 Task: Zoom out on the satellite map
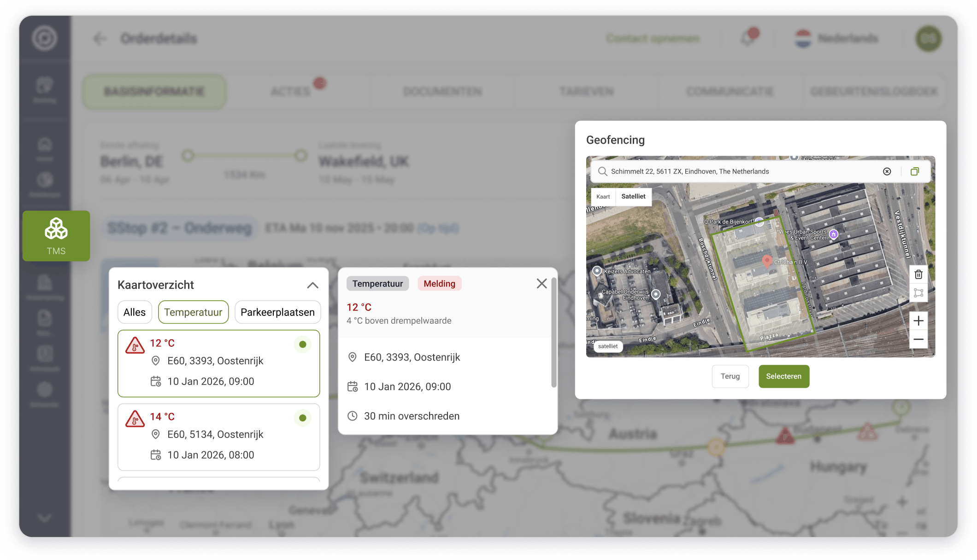click(x=918, y=339)
